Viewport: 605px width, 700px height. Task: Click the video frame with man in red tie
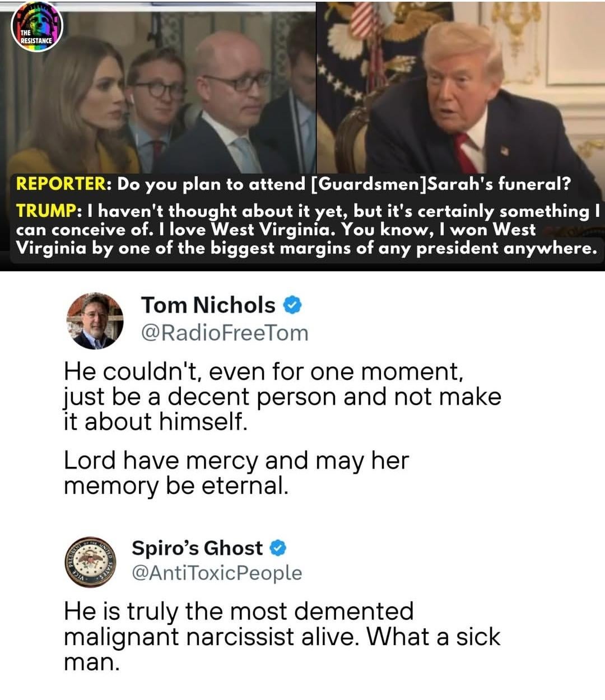point(461,87)
